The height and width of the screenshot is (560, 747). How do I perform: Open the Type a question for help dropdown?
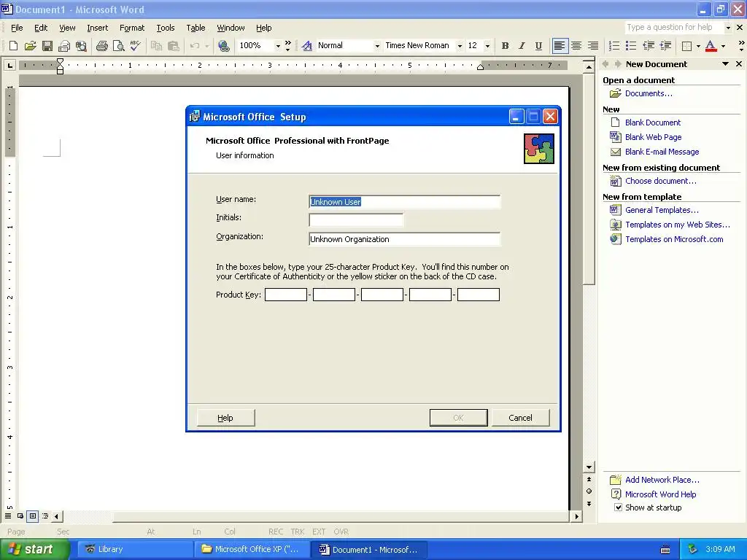coord(727,28)
